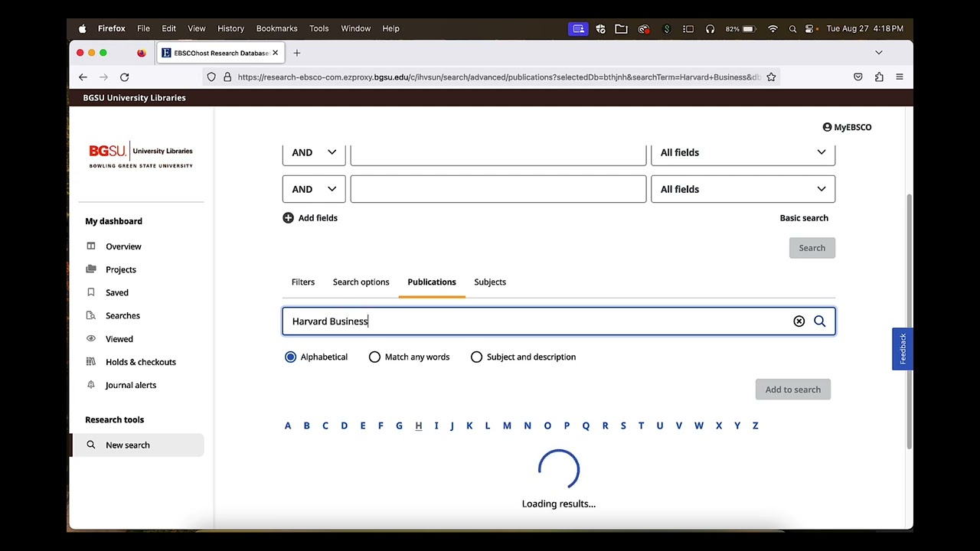The image size is (980, 551).
Task: Browse publications starting with A
Action: [x=288, y=425]
